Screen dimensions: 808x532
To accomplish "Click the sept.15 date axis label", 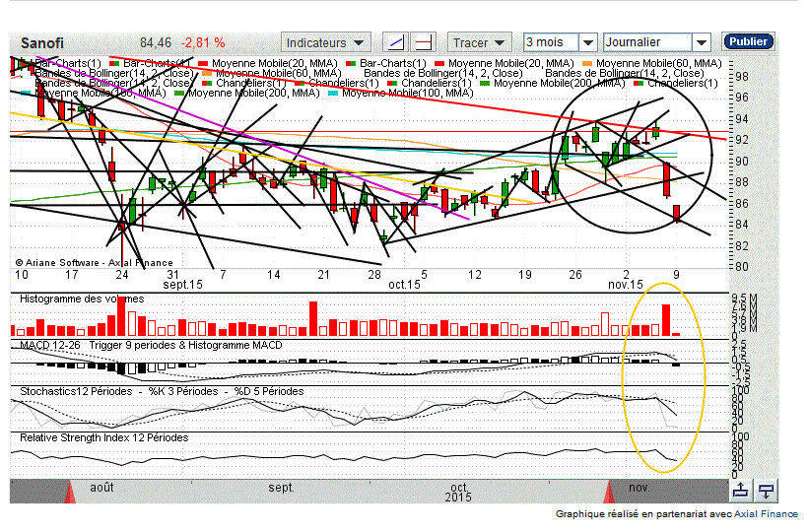I will pyautogui.click(x=183, y=285).
